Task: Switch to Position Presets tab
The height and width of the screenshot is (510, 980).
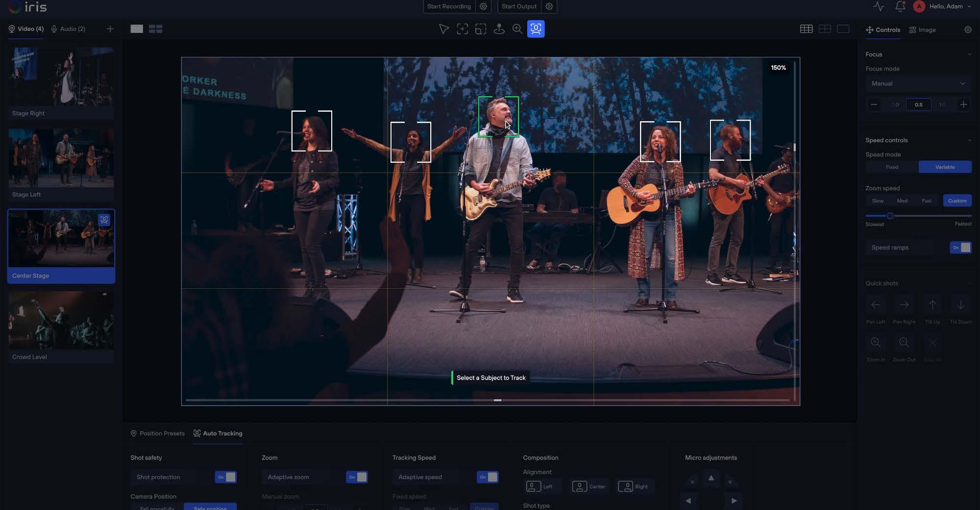Action: tap(158, 433)
